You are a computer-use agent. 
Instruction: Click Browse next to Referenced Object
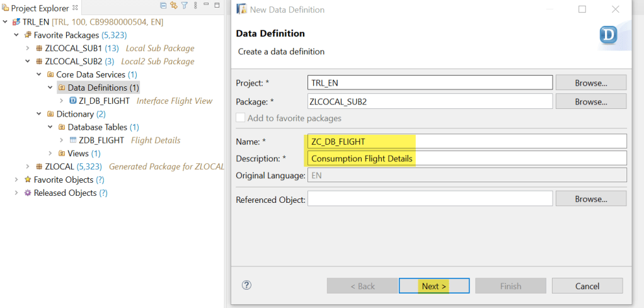(590, 199)
